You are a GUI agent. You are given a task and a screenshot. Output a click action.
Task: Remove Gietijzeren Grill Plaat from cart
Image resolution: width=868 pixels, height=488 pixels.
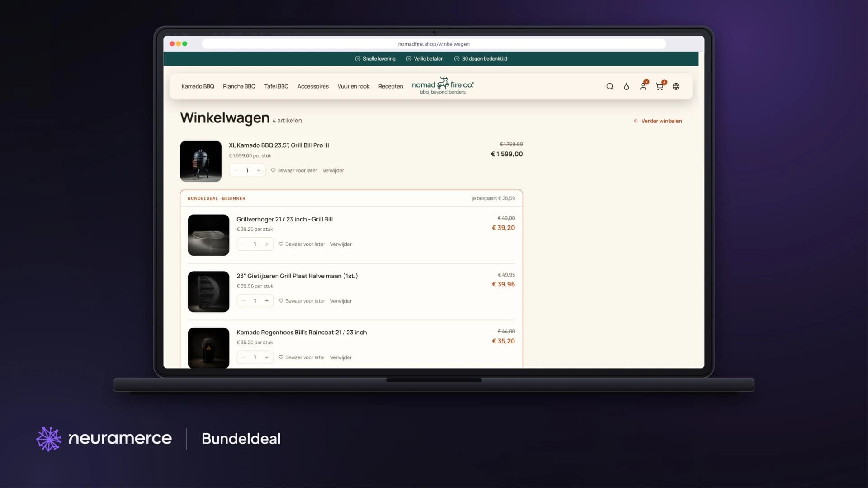[x=341, y=301]
